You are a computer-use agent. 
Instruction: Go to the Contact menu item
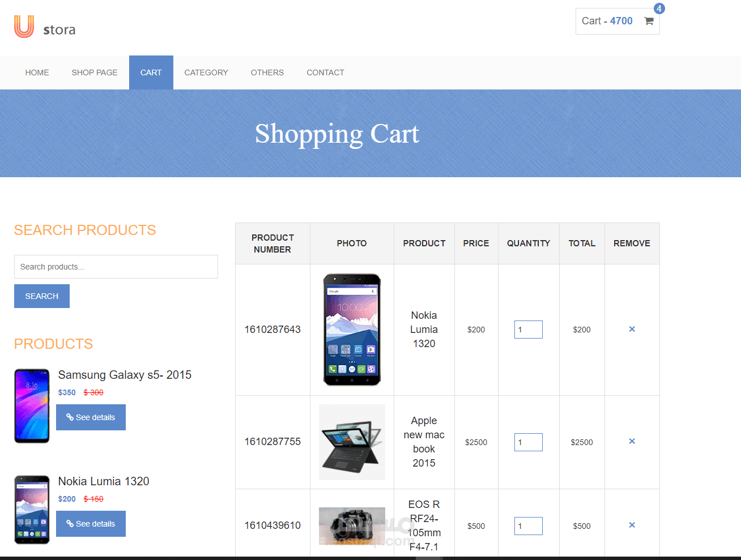tap(325, 72)
